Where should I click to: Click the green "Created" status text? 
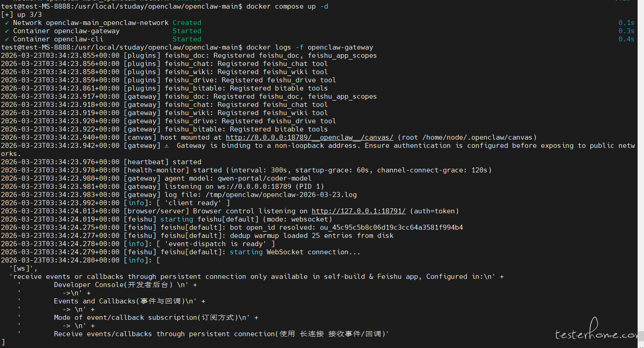tap(187, 23)
